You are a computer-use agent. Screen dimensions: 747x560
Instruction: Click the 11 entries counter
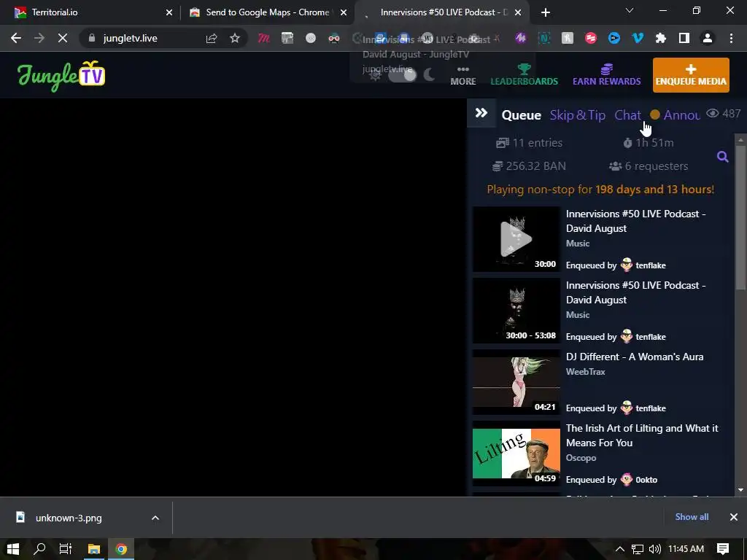529,142
